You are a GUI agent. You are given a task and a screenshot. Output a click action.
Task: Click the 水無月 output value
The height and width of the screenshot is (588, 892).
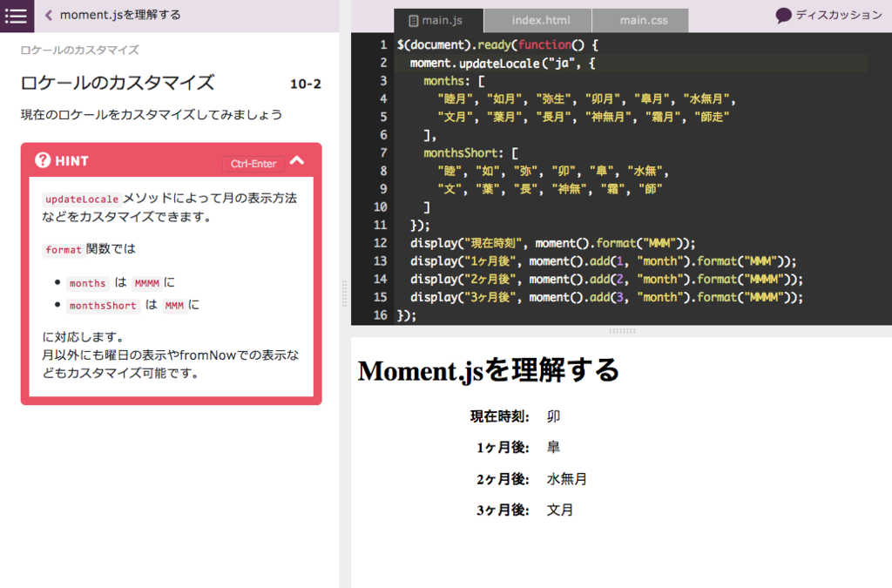(x=566, y=479)
